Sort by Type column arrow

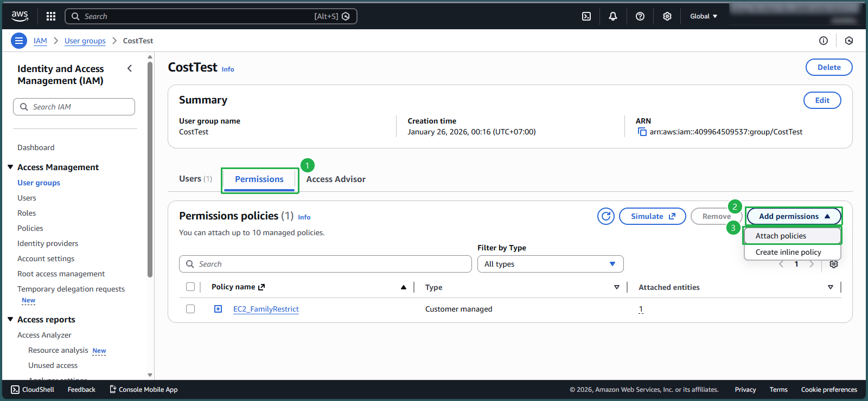[x=617, y=287]
